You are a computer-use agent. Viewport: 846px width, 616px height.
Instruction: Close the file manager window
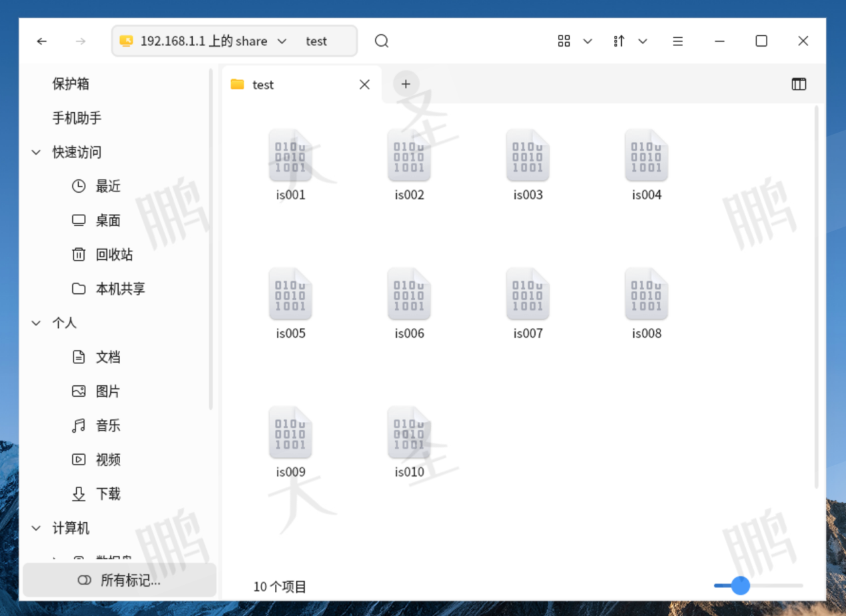coord(803,41)
